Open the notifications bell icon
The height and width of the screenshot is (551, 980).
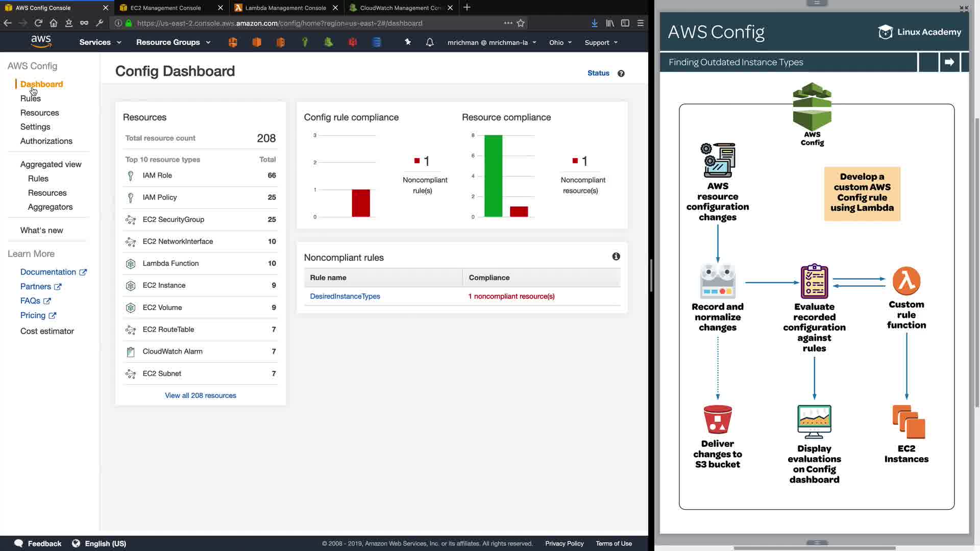tap(430, 42)
